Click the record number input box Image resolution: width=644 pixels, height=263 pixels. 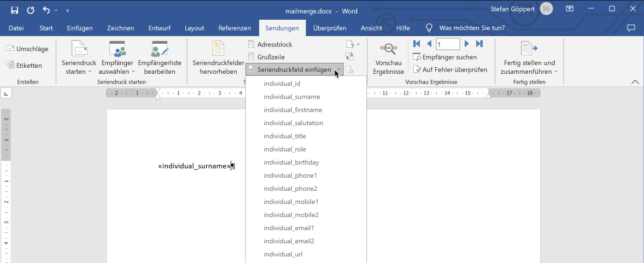[x=447, y=44]
